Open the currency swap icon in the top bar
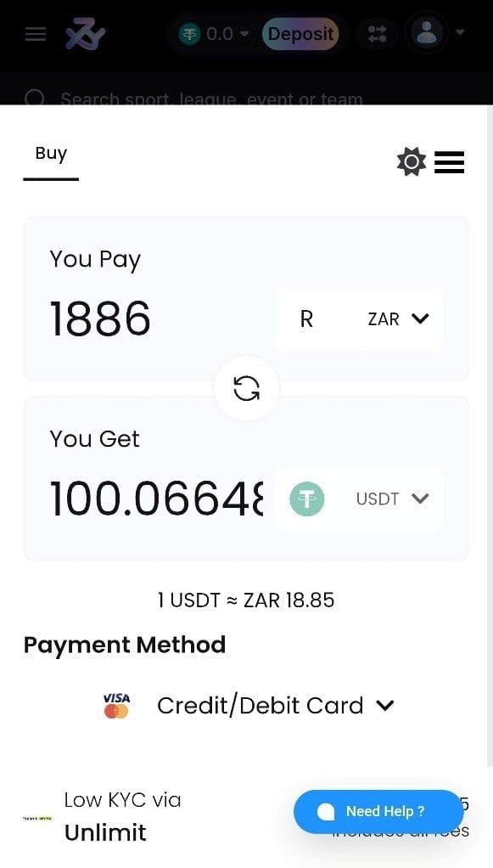The height and width of the screenshot is (868, 493). coord(377,34)
